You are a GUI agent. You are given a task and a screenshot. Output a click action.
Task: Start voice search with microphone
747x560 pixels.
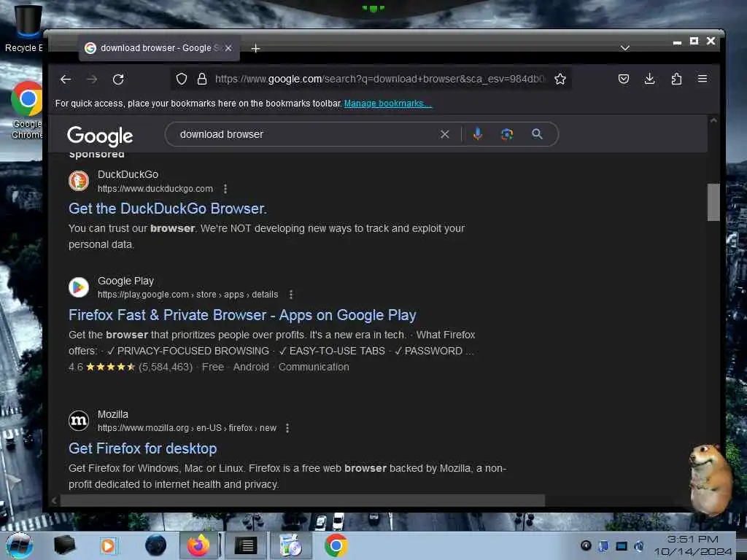[x=477, y=134]
